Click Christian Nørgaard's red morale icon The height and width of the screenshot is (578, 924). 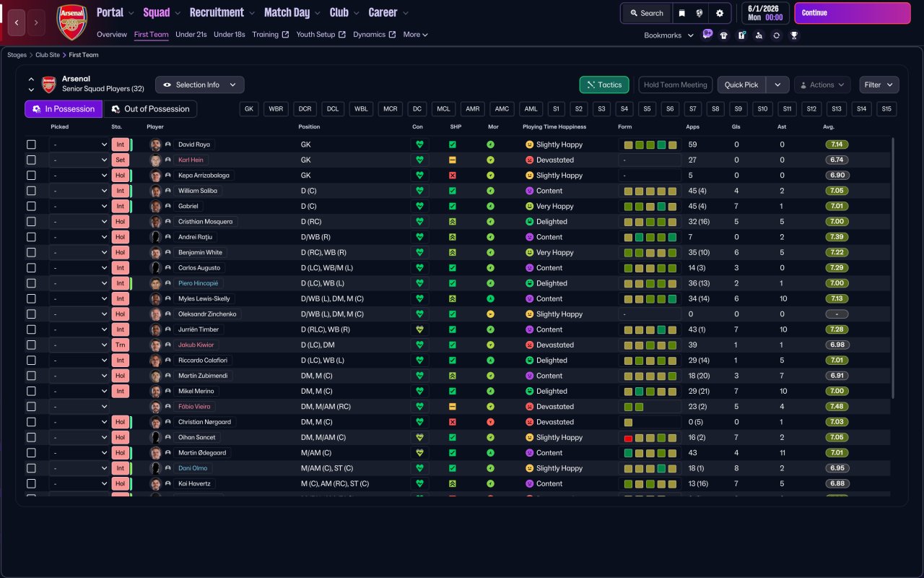pos(490,422)
